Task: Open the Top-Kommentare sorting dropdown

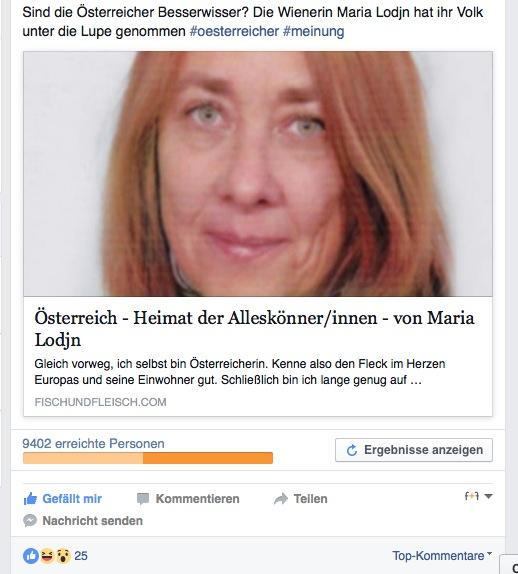Action: click(x=442, y=556)
